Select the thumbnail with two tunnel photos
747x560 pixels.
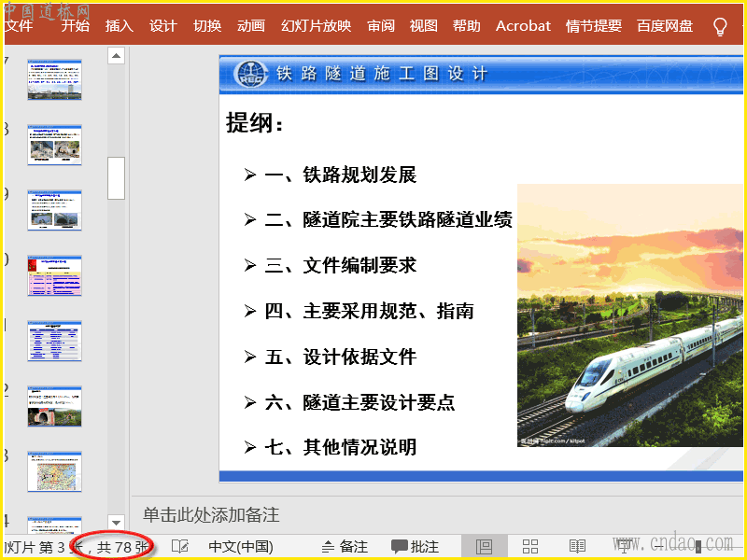(x=54, y=145)
